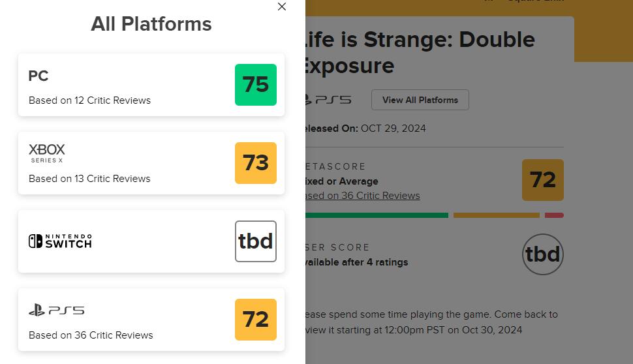Click Based on 12 Critic Reviews text
This screenshot has height=364, width=633.
pos(89,100)
